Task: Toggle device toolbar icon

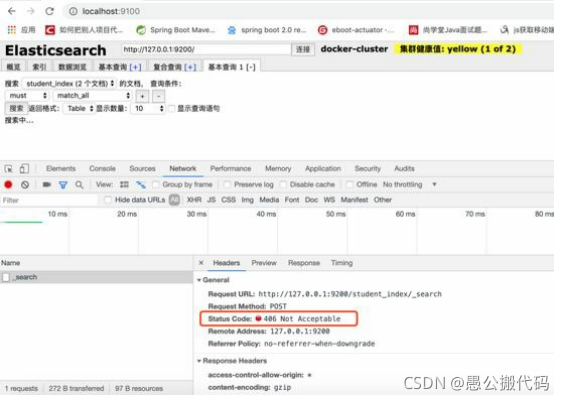Action: (24, 169)
